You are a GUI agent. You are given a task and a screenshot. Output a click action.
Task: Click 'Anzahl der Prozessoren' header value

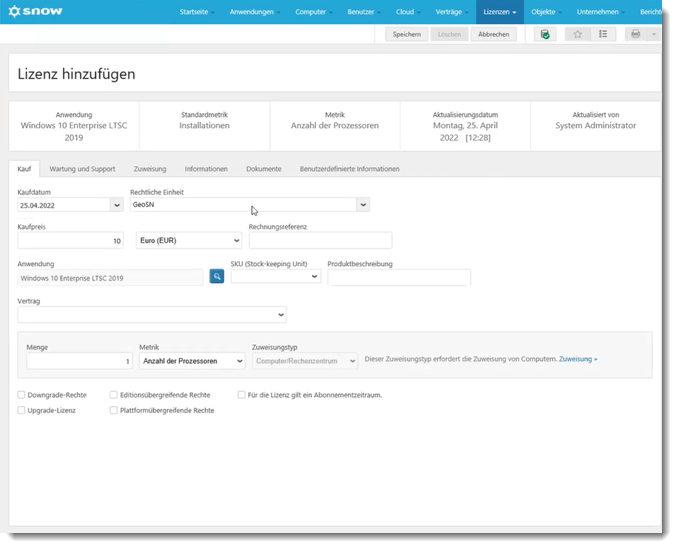pos(335,126)
